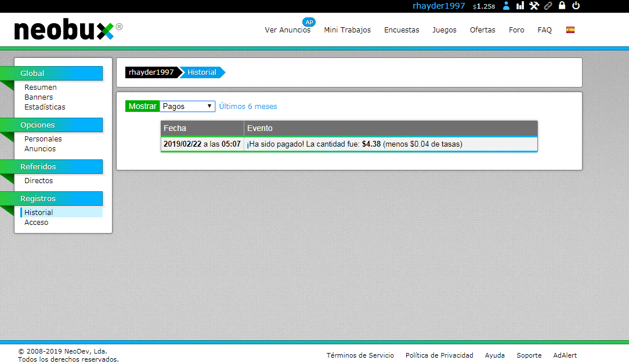
Task: Click rhayder1997 username in top bar
Action: click(x=439, y=6)
